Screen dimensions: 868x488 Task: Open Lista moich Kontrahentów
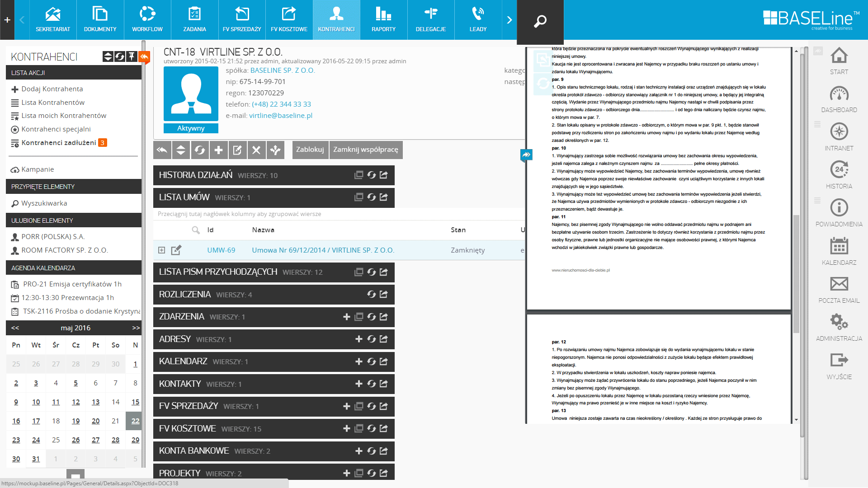(x=64, y=116)
